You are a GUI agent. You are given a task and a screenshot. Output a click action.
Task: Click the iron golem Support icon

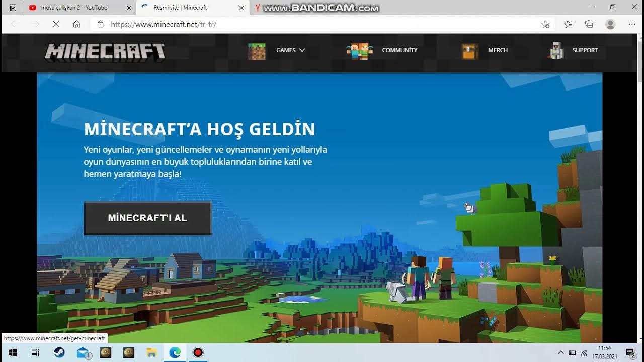pyautogui.click(x=556, y=51)
